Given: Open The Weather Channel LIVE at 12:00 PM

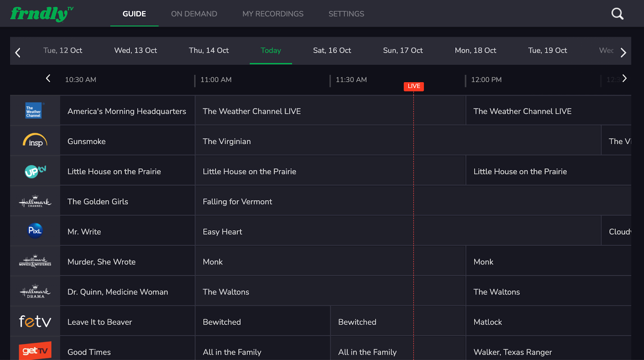Looking at the screenshot, I should click(x=549, y=111).
